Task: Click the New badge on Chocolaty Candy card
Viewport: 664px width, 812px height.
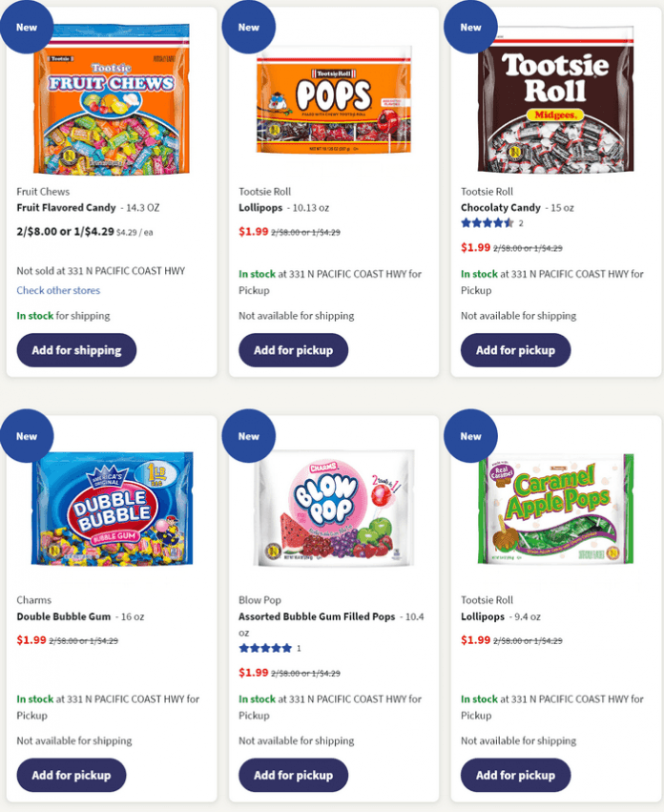Action: (x=469, y=27)
